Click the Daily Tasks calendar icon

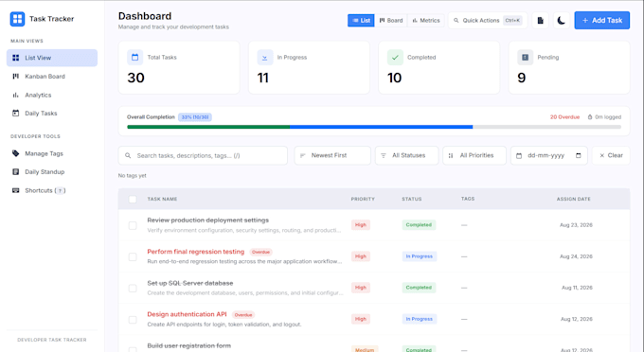click(15, 114)
